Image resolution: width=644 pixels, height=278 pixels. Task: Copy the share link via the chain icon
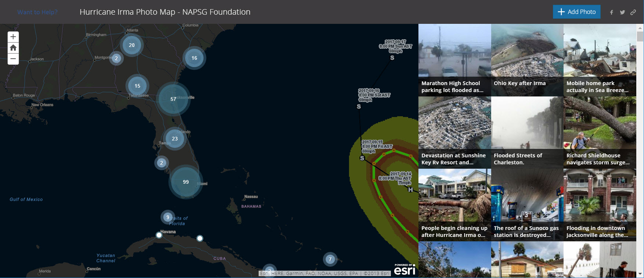click(633, 12)
